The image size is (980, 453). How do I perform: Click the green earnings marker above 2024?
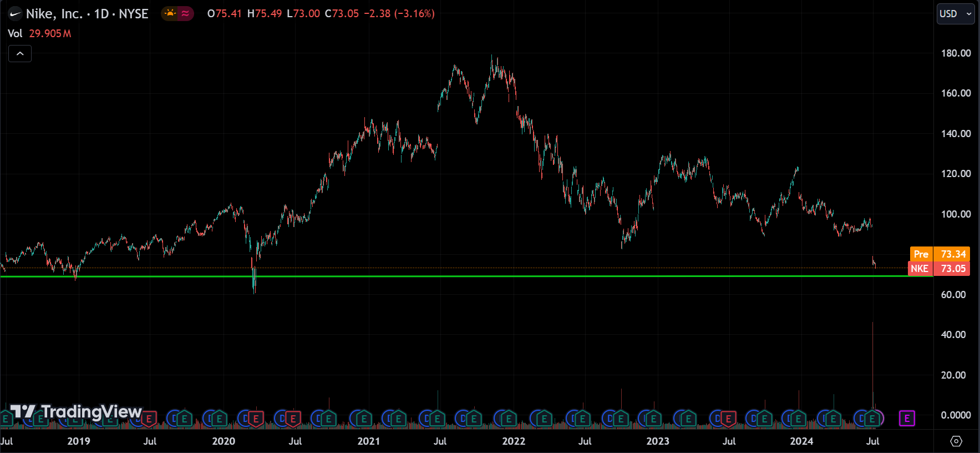click(798, 419)
